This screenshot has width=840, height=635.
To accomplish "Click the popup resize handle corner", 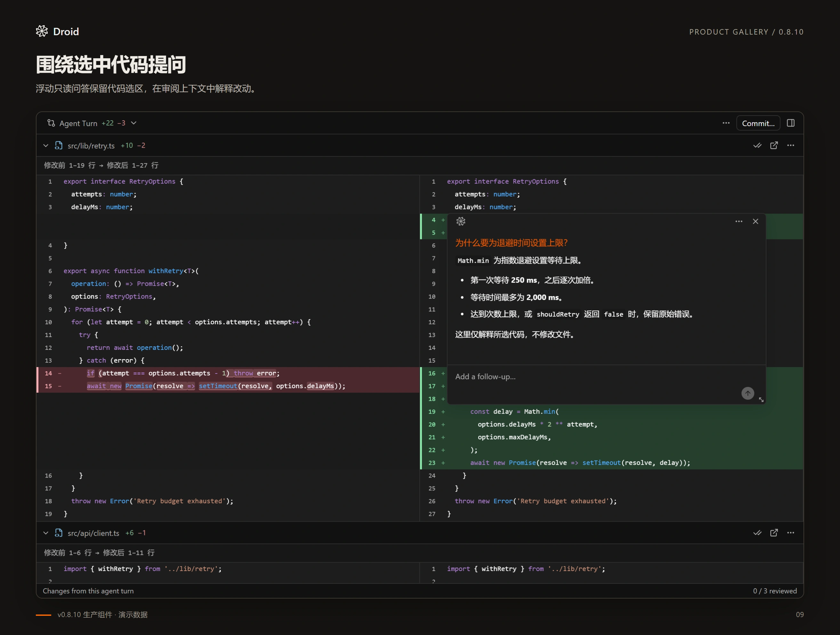I will (x=761, y=399).
